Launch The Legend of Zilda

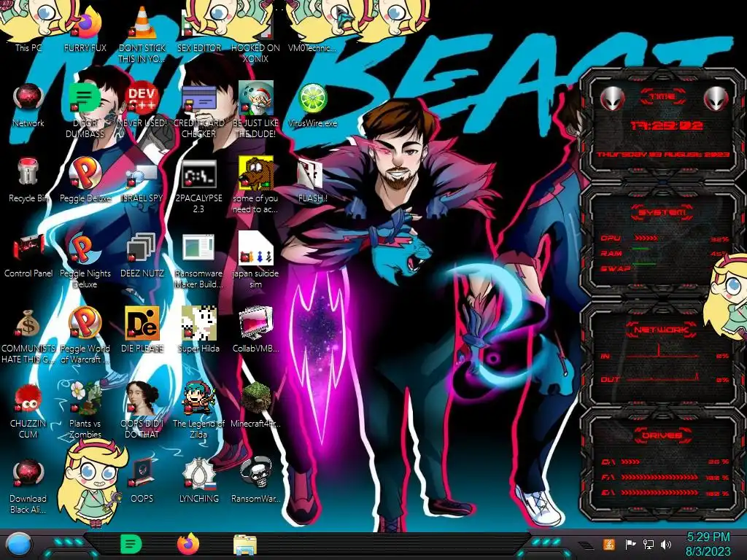pyautogui.click(x=198, y=411)
